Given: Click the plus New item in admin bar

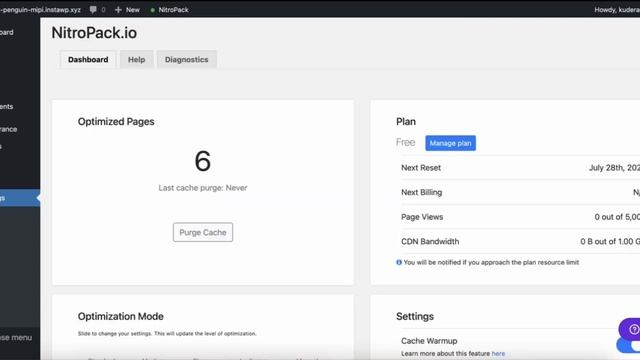Looking at the screenshot, I should pos(127,9).
